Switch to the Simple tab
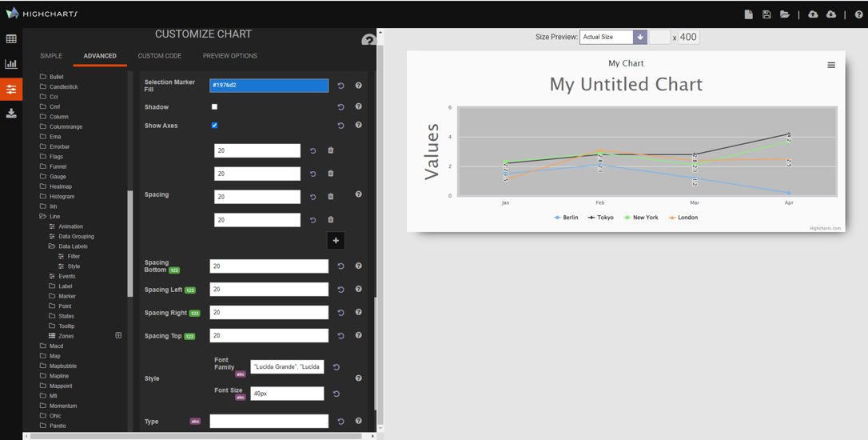Viewport: 868px width, 440px height. (x=51, y=56)
